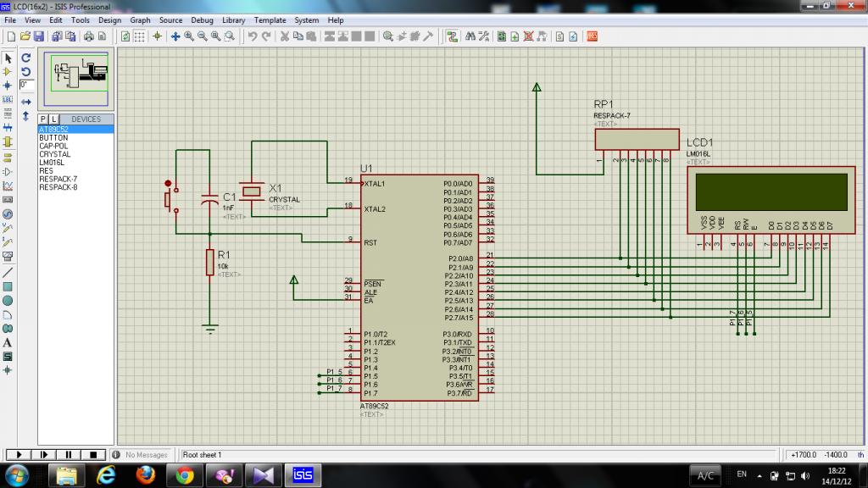This screenshot has width=868, height=488.
Task: Activate Graph mode
Action: click(x=8, y=186)
